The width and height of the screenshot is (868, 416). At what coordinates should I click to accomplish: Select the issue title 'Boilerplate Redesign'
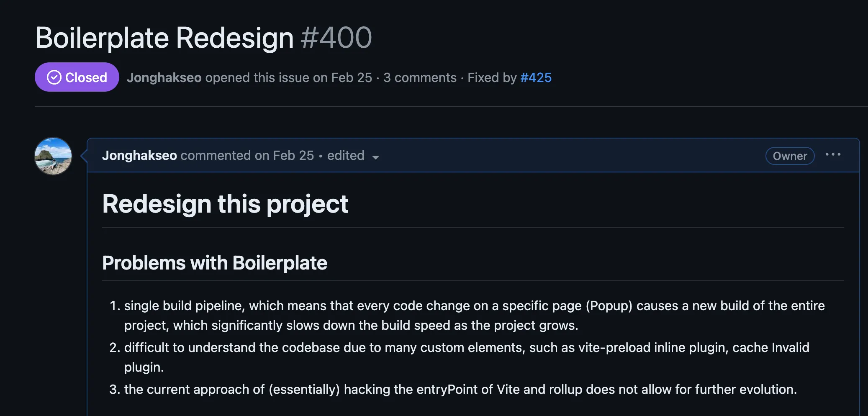[x=164, y=38]
